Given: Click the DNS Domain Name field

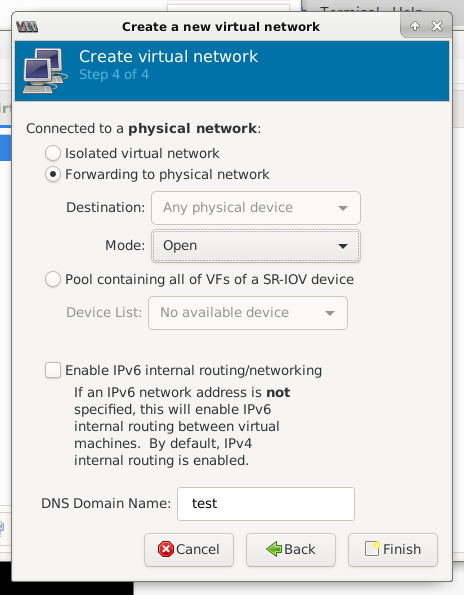Looking at the screenshot, I should [266, 504].
